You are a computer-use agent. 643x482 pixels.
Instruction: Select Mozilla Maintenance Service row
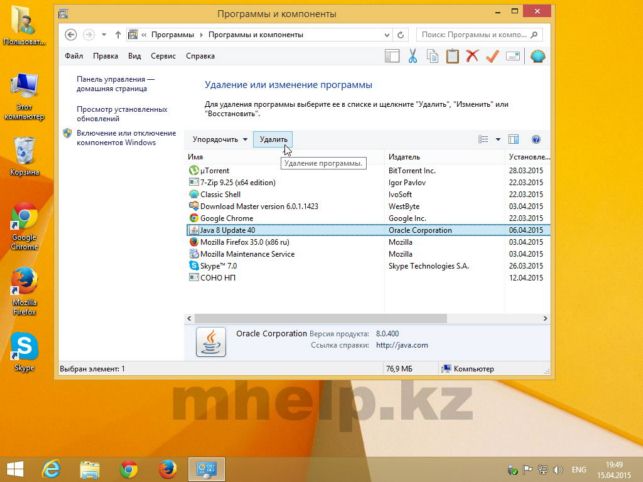click(x=368, y=254)
